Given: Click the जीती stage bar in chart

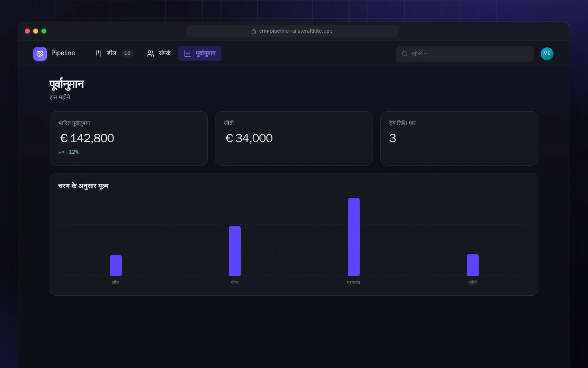Looking at the screenshot, I should (473, 265).
